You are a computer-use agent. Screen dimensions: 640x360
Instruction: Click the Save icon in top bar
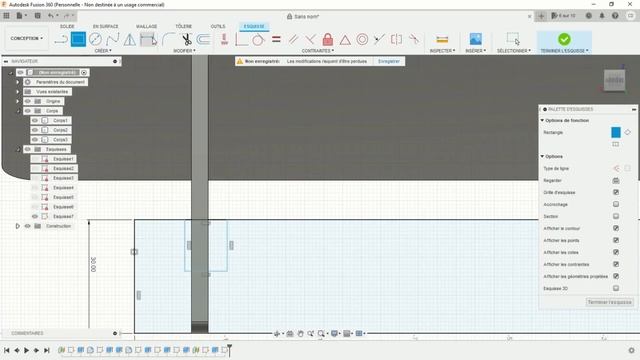tap(38, 16)
